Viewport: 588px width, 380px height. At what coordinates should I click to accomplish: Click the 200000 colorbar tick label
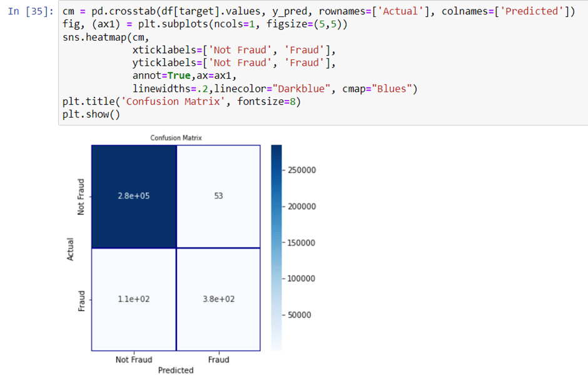pos(302,206)
